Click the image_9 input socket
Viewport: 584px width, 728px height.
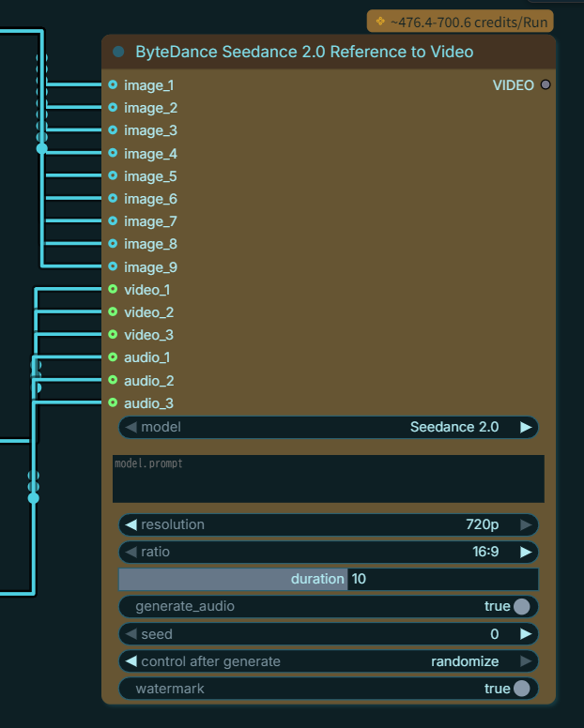point(113,266)
